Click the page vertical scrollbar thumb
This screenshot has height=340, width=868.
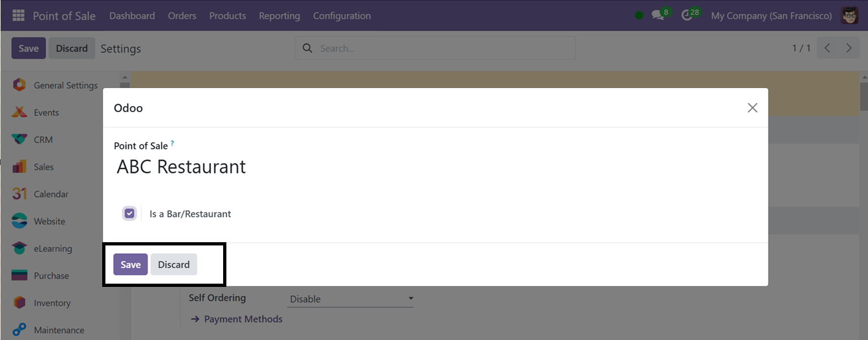pos(863,95)
